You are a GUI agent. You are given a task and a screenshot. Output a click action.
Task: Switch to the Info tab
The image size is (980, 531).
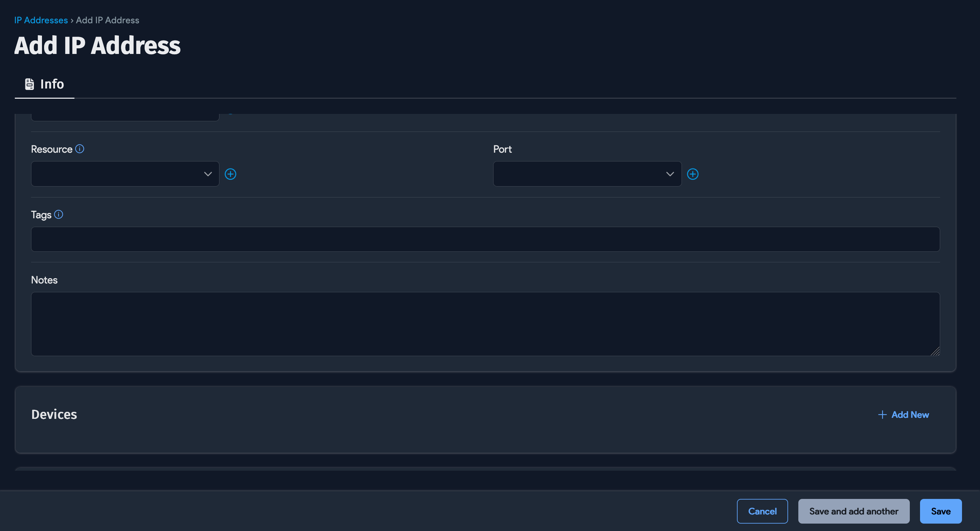coord(52,84)
